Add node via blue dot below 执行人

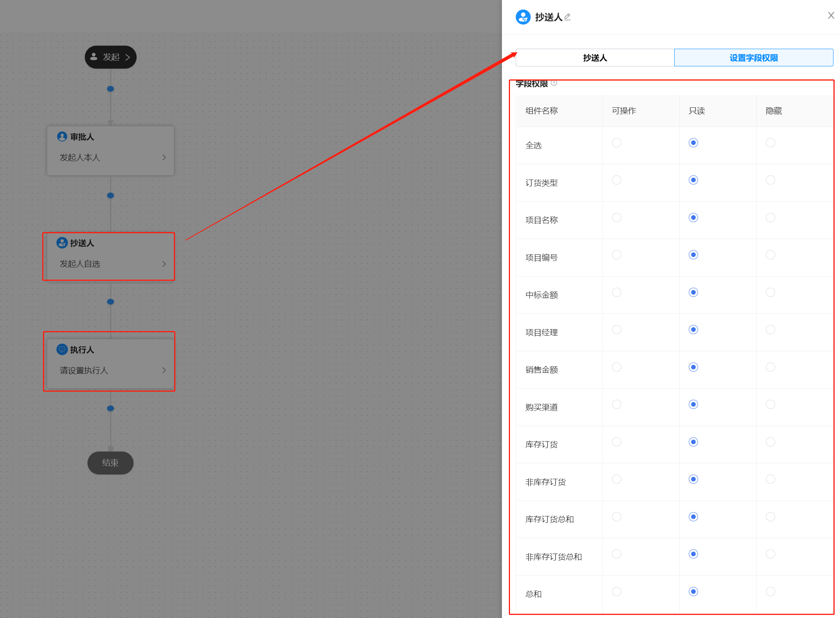pyautogui.click(x=111, y=409)
